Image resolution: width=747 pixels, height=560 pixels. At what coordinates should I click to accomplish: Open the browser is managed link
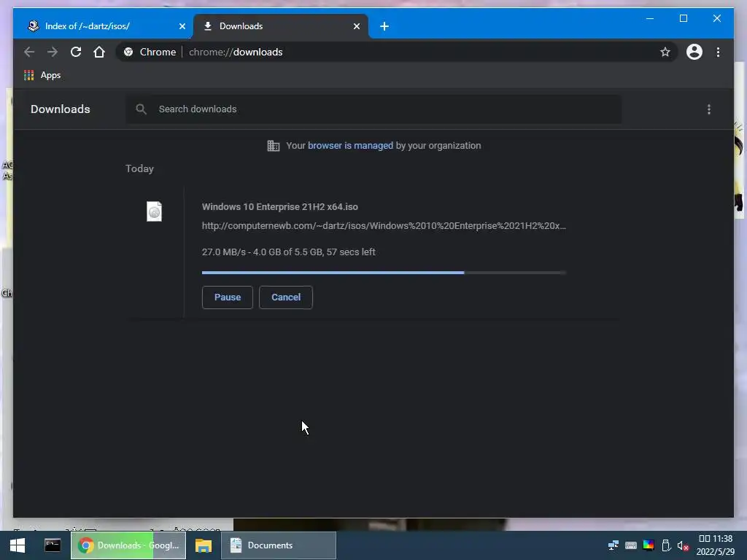click(350, 146)
